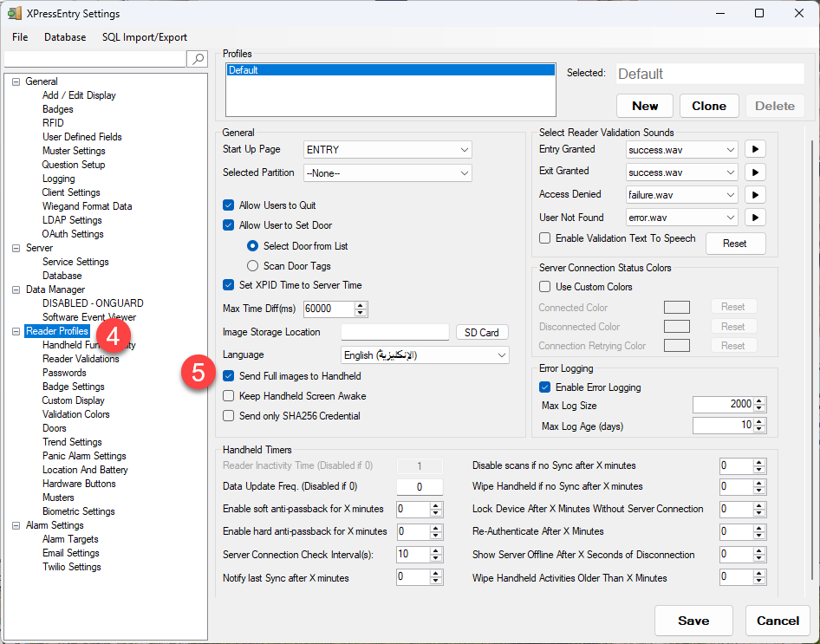Open Access Denied sound dropdown
The width and height of the screenshot is (820, 644).
[681, 194]
